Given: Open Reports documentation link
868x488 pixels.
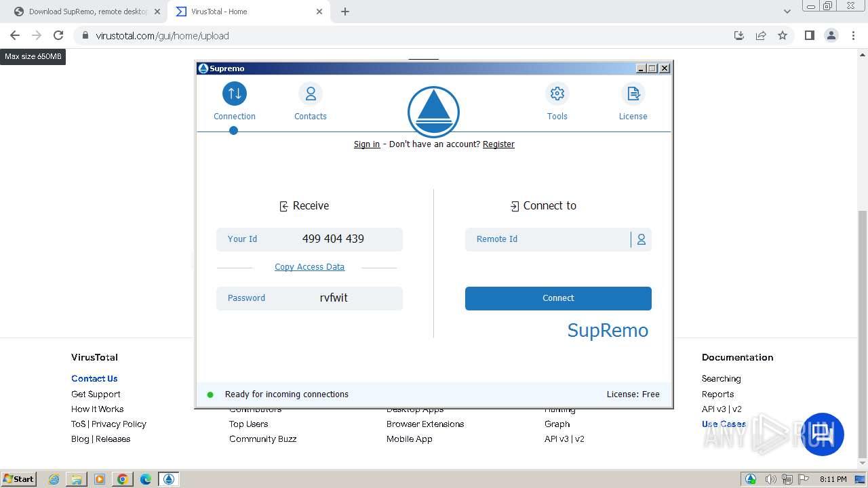Looking at the screenshot, I should [717, 394].
